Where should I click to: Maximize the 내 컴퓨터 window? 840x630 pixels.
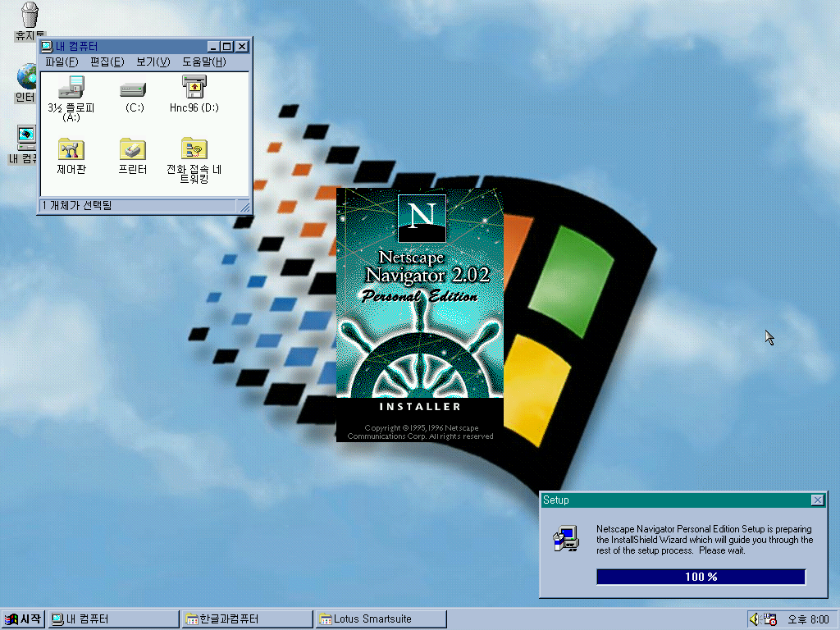[x=227, y=47]
